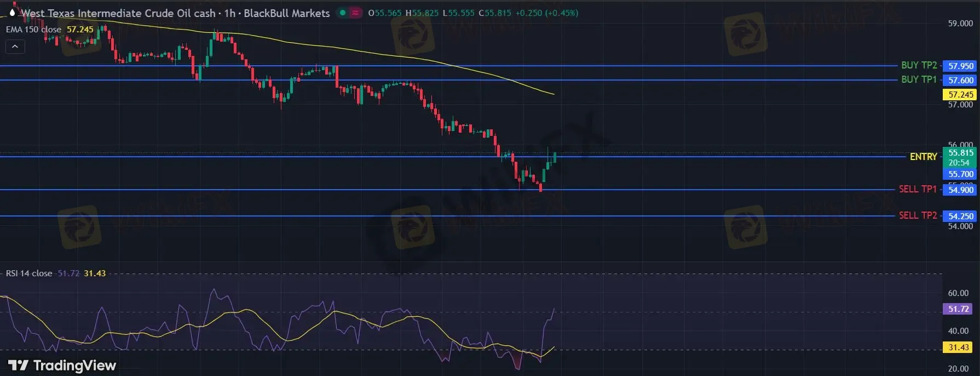Click the 57.600 price tag
The height and width of the screenshot is (376, 980).
tap(960, 80)
